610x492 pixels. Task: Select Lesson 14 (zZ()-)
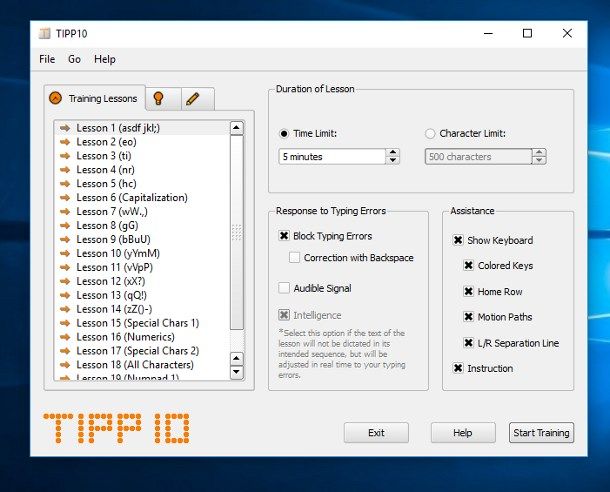142,309
